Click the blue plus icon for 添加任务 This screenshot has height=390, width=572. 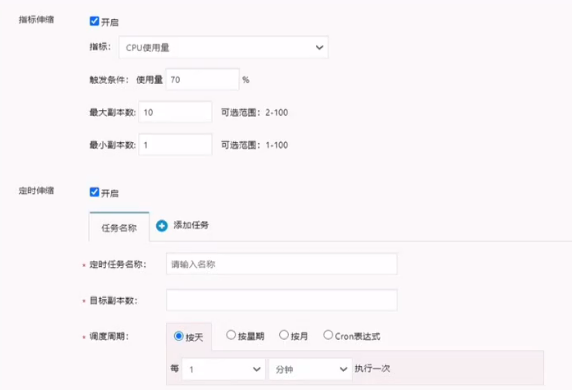point(162,226)
